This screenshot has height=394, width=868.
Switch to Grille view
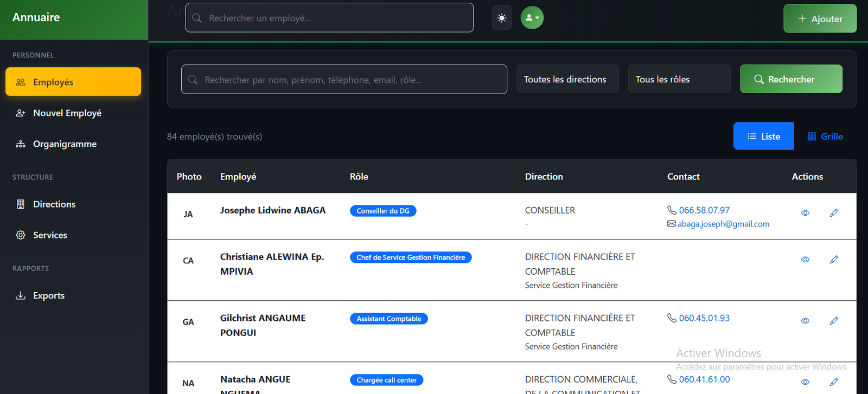(x=825, y=137)
